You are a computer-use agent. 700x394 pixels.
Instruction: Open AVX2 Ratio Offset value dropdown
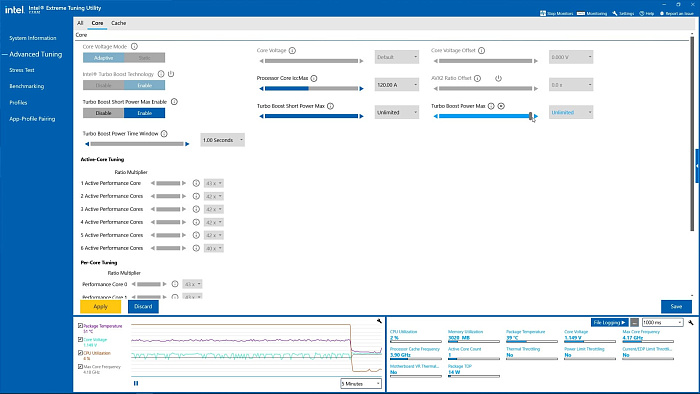571,85
